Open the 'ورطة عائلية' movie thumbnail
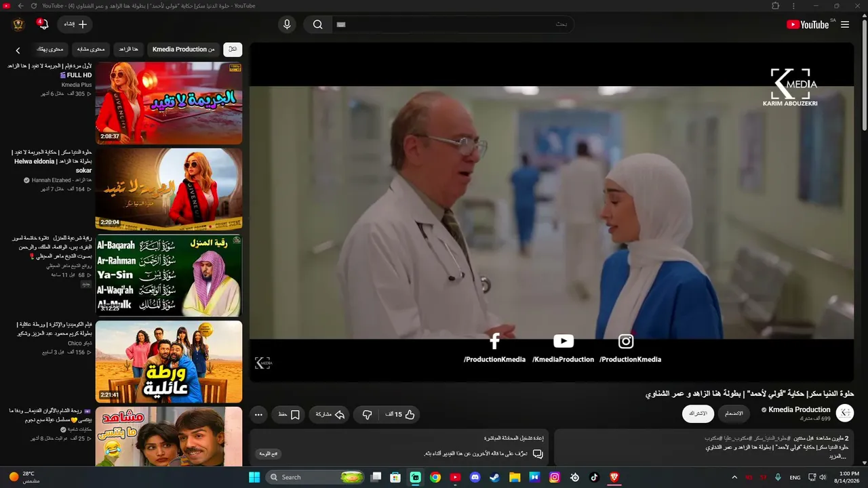The height and width of the screenshot is (488, 868). pos(169,361)
